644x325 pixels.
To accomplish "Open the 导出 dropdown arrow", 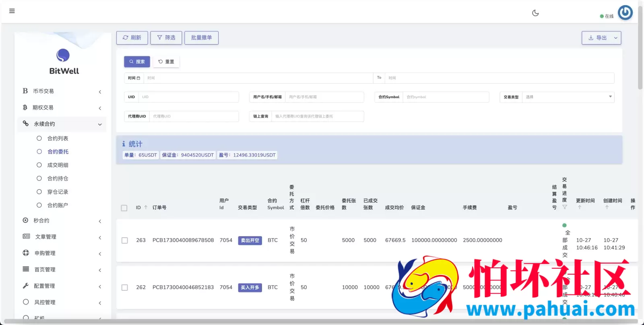I will (x=615, y=38).
